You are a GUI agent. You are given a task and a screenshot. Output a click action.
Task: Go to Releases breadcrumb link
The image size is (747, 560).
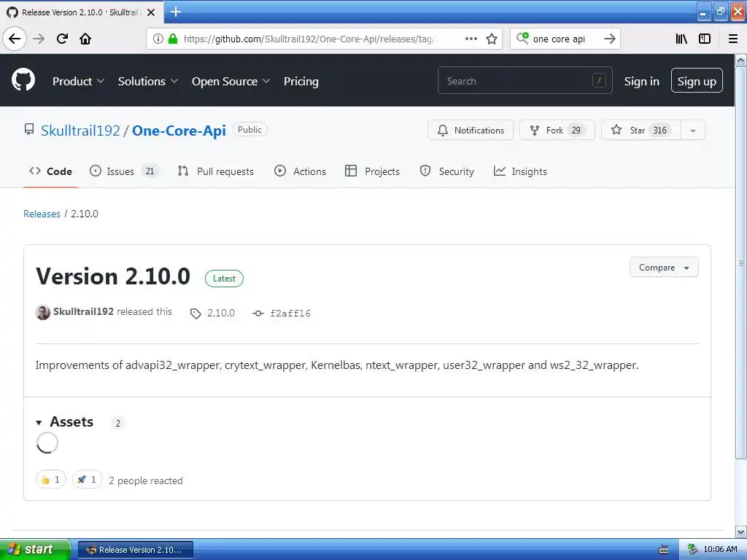pyautogui.click(x=42, y=214)
